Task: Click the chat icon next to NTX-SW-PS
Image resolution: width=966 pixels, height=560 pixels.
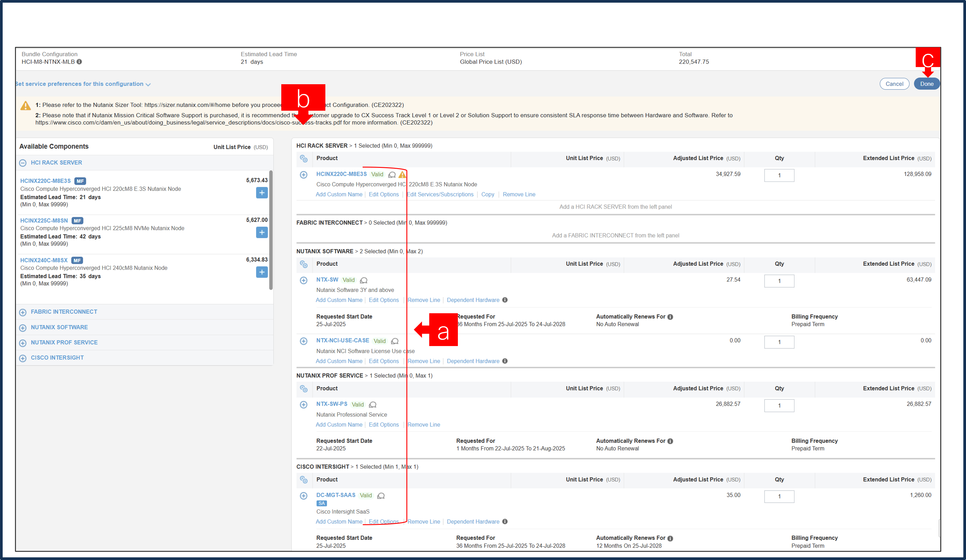Action: tap(372, 405)
